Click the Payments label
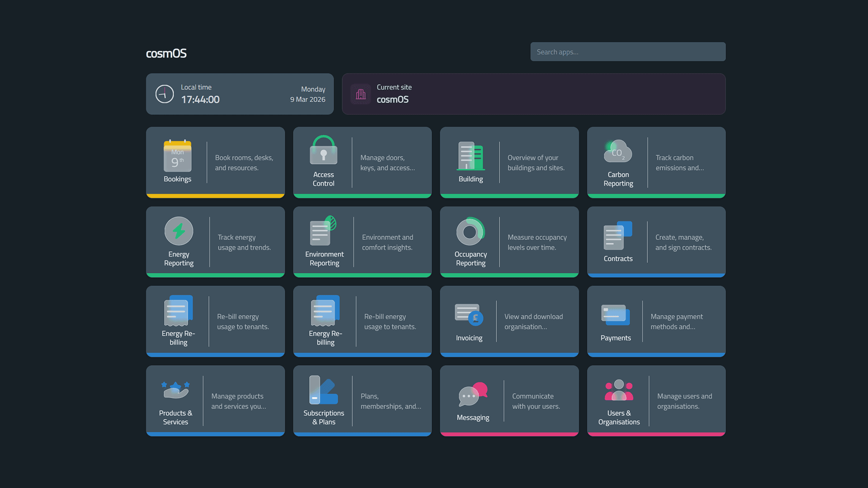The image size is (868, 488). 616,338
